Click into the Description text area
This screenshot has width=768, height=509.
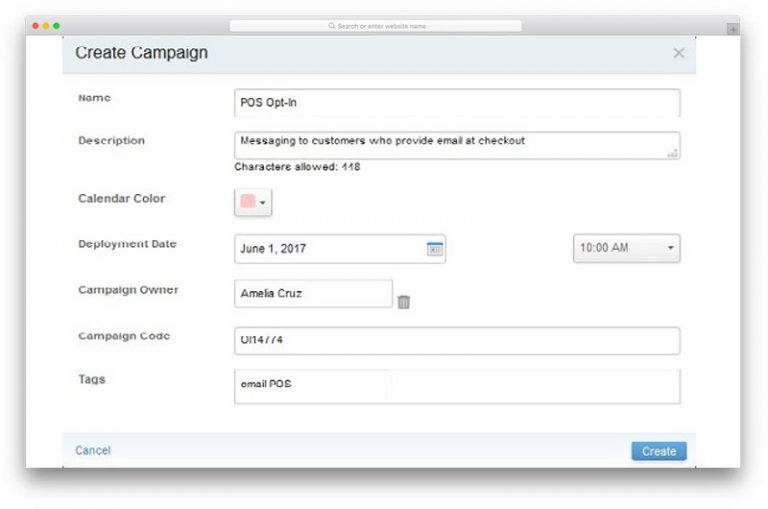pos(450,144)
